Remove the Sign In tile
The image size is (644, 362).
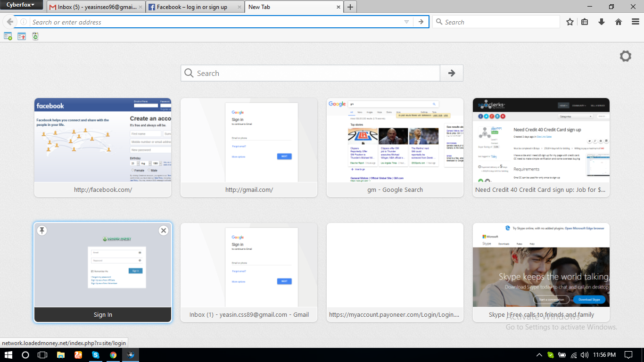point(163,230)
